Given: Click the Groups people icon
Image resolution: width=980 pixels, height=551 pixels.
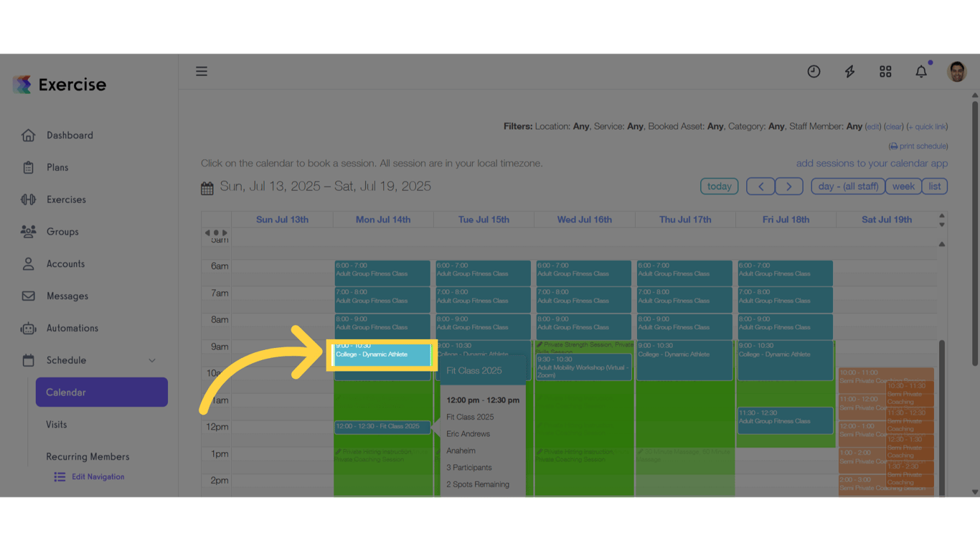Looking at the screenshot, I should 28,232.
